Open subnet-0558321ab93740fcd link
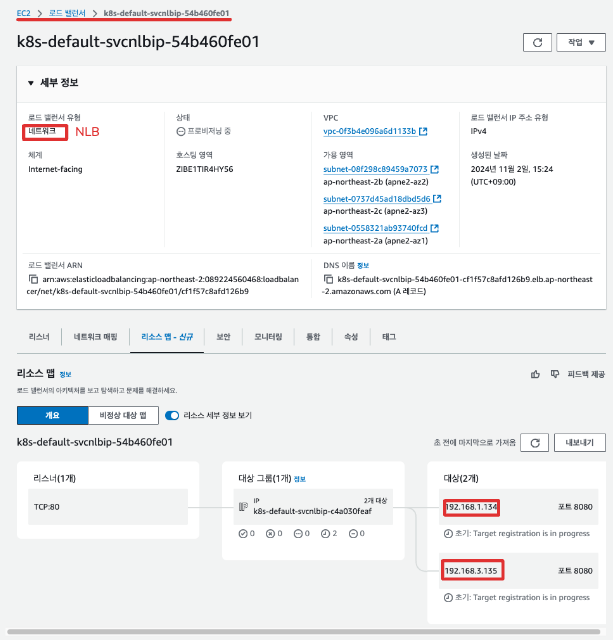The height and width of the screenshot is (640, 613). (x=375, y=228)
